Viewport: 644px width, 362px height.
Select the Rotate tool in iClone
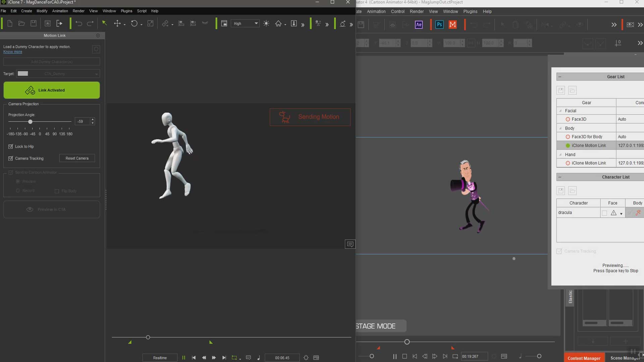tap(134, 23)
